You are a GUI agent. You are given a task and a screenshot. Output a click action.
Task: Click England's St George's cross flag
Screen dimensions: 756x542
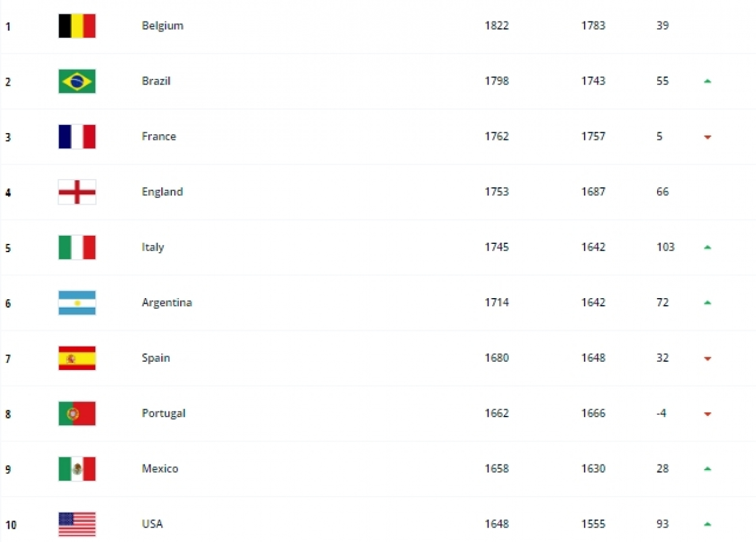(x=77, y=192)
